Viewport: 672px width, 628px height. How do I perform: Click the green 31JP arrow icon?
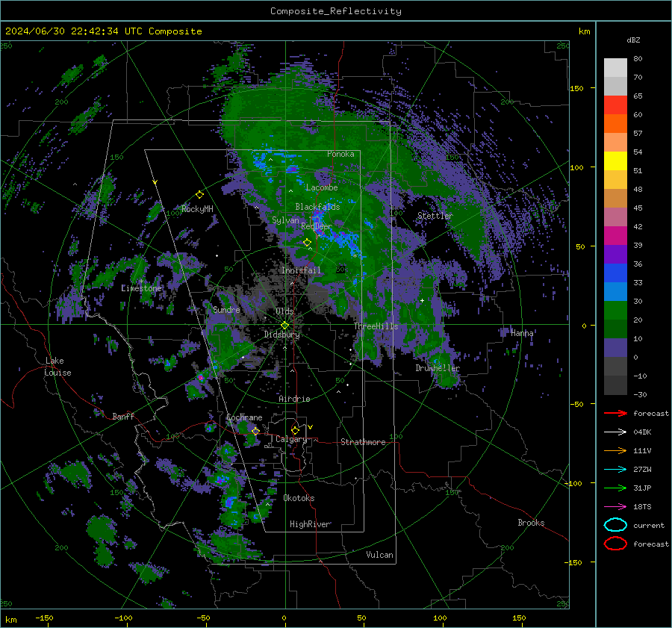(x=615, y=488)
